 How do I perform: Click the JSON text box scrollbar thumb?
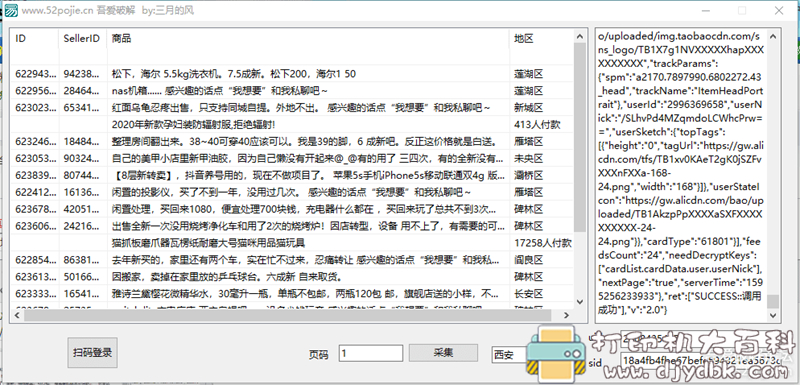(x=773, y=301)
